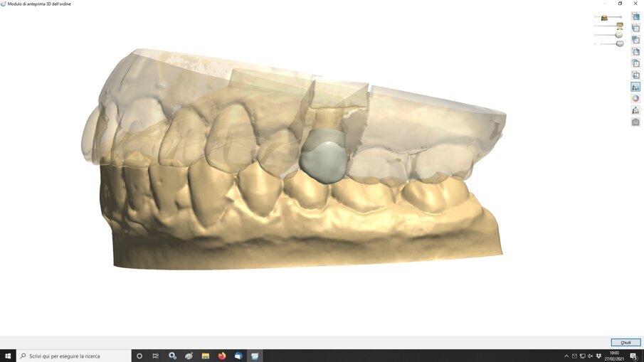Select the sixth view orientation cube icon
This screenshot has height=362, width=644.
pyautogui.click(x=635, y=75)
